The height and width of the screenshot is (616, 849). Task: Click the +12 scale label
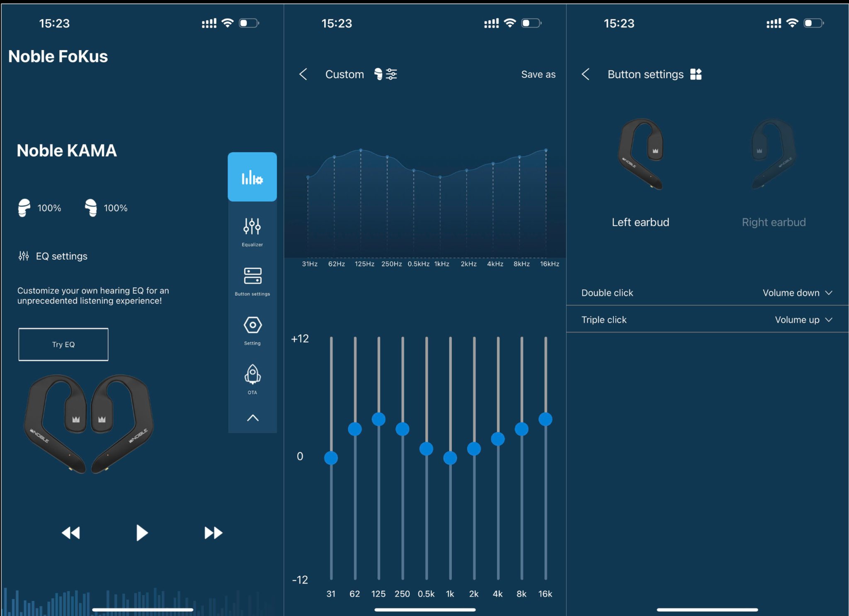[x=300, y=339]
